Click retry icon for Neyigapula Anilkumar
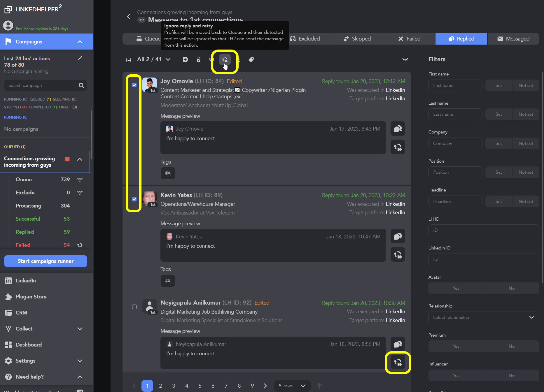This screenshot has height=392, width=544. (x=398, y=363)
